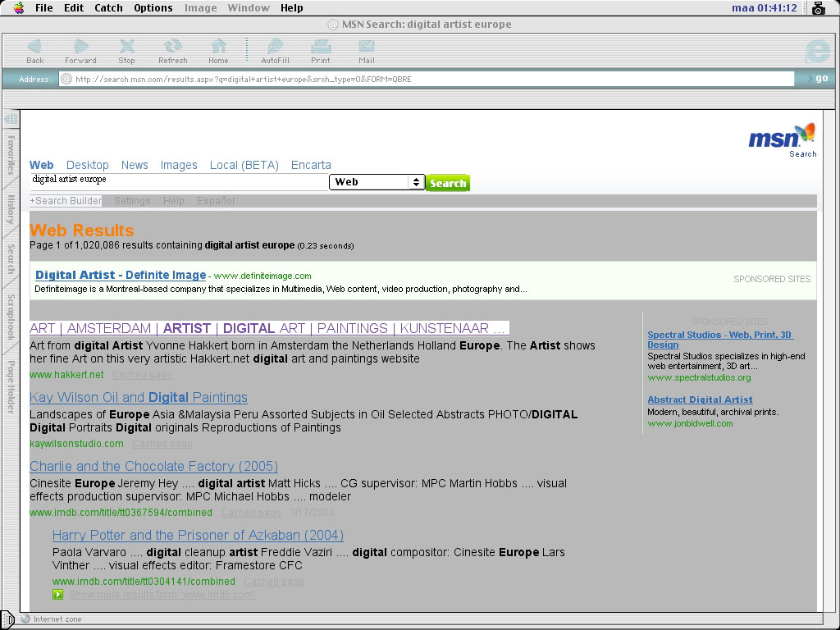Open the Español link
Image resolution: width=840 pixels, height=630 pixels.
(x=216, y=201)
